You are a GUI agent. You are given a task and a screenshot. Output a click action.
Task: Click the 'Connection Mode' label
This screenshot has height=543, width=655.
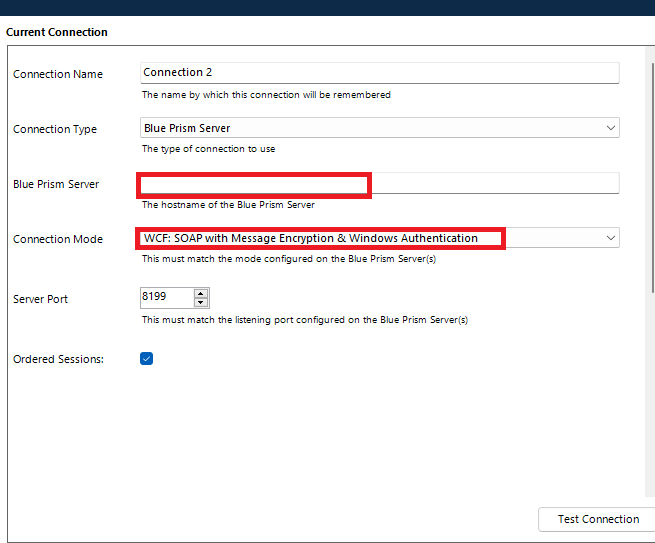pos(58,239)
